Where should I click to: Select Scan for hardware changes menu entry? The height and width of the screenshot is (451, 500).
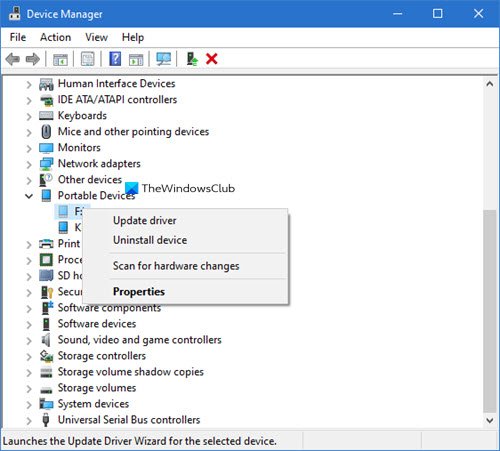coord(176,266)
